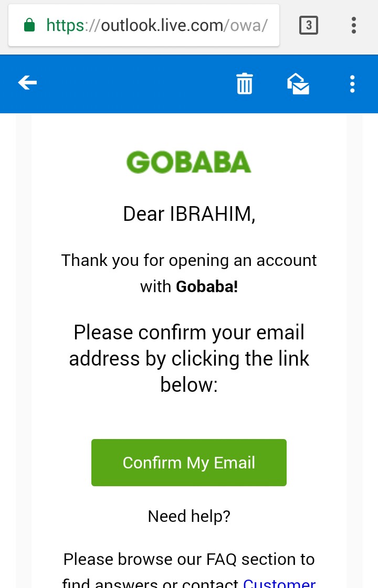The image size is (378, 588).
Task: Click the 'Please browse our FAQ section' text
Action: (x=189, y=559)
